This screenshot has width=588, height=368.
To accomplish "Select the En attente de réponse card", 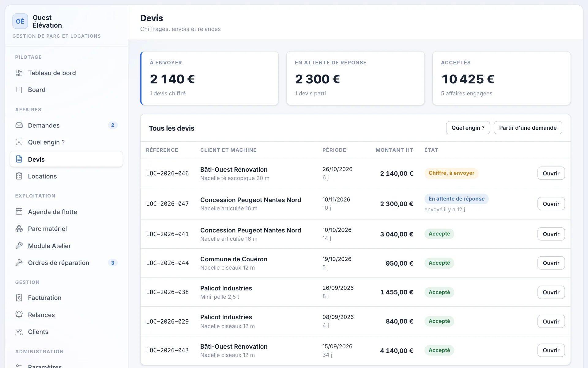I will pyautogui.click(x=355, y=78).
